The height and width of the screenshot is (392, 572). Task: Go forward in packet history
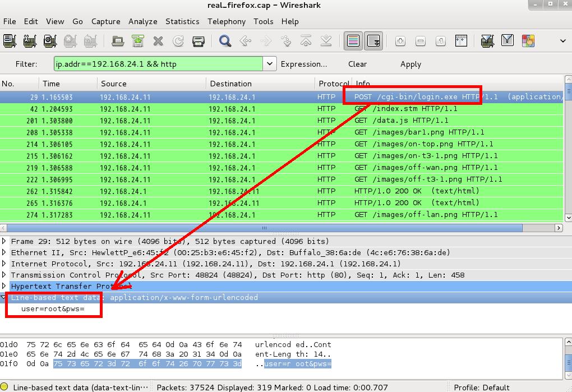266,41
